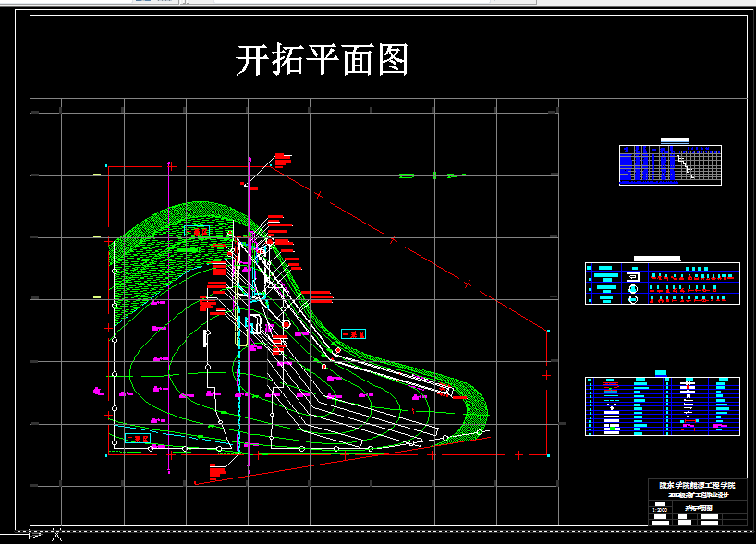Click the 开拓平面图 label in the title block
756x544 pixels.
701,507
